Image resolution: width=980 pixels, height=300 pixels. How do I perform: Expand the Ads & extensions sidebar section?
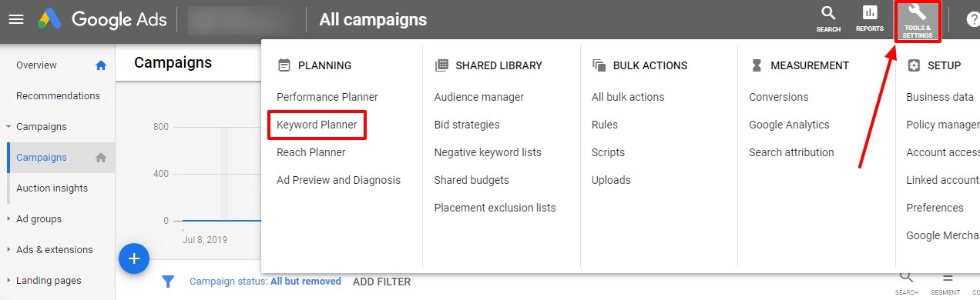click(8, 250)
